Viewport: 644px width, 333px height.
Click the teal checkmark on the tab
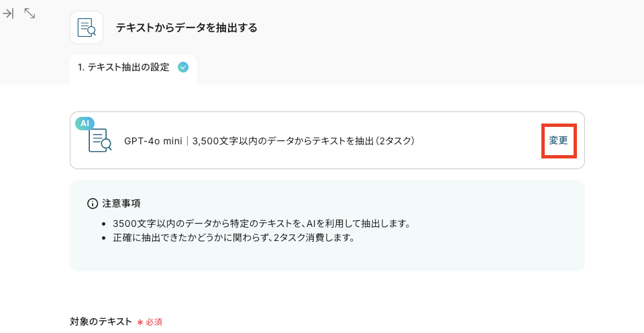183,67
